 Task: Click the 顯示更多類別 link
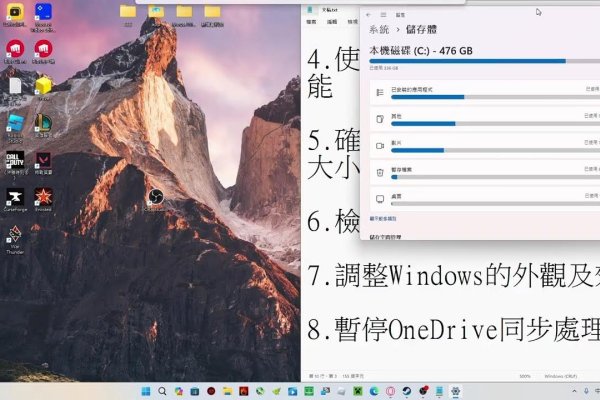click(x=383, y=219)
